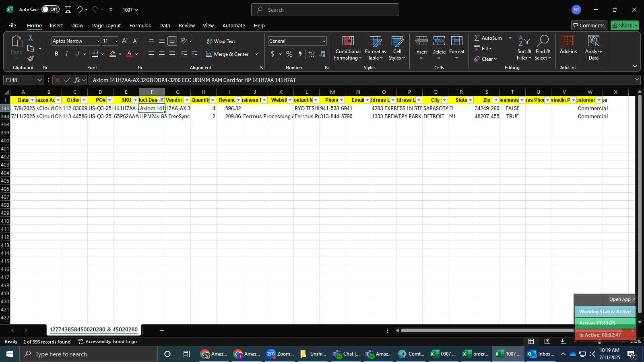Open the Number Format General dropdown
The width and height of the screenshot is (644, 362).
324,41
